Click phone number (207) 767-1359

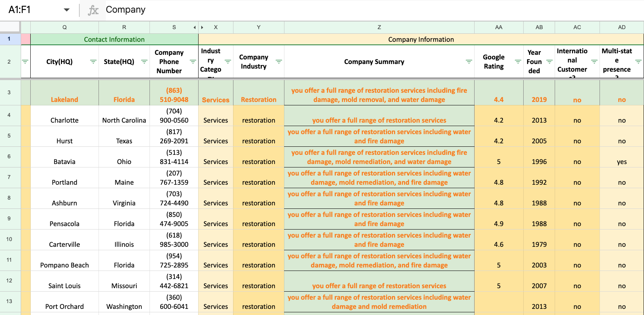click(174, 178)
